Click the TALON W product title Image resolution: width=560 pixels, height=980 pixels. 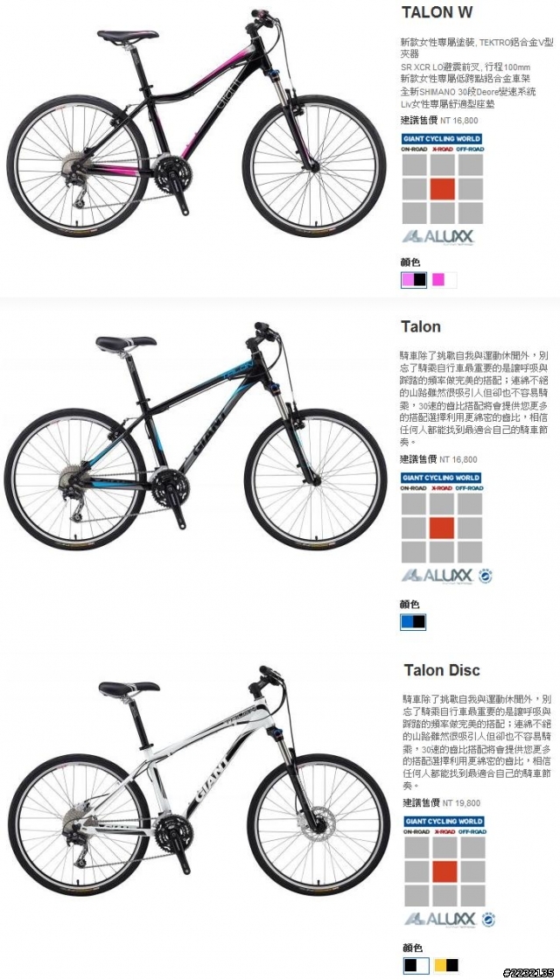coord(437,12)
